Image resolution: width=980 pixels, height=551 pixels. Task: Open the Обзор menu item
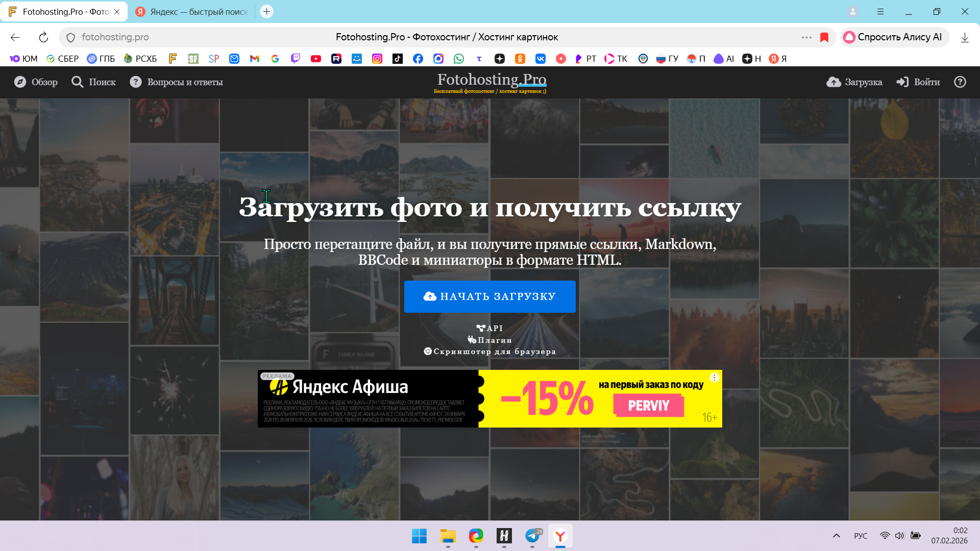[36, 82]
